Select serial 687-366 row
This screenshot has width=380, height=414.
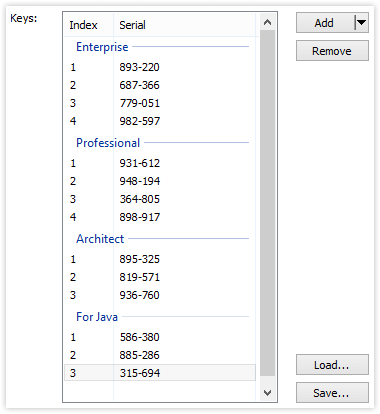(x=160, y=85)
